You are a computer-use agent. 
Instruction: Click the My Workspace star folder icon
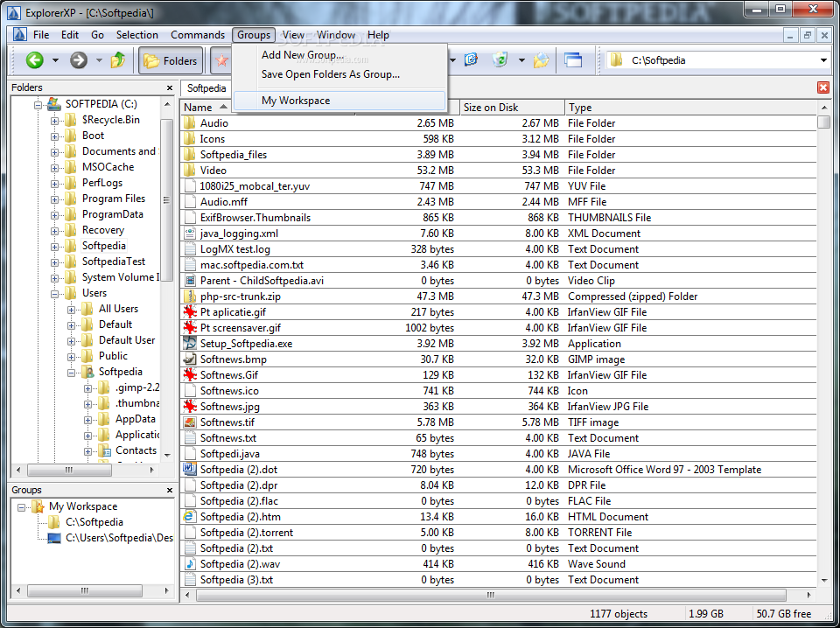(38, 506)
